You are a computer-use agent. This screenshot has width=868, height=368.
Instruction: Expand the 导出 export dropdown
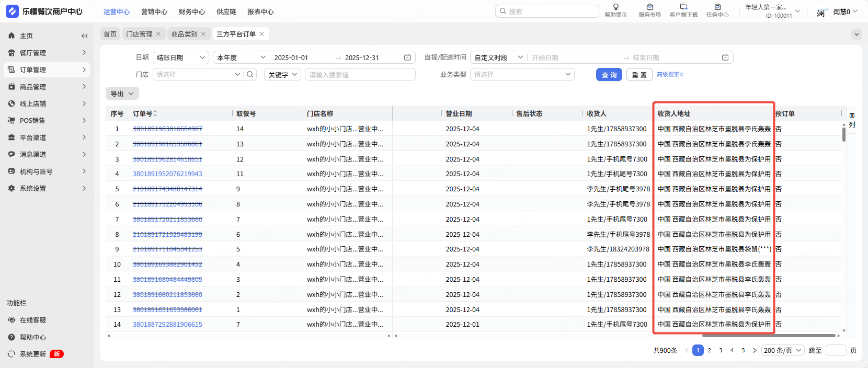122,94
